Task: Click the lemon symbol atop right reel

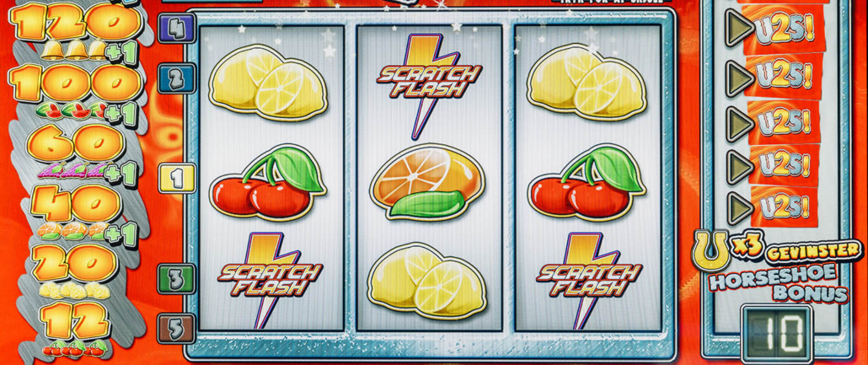Action: pyautogui.click(x=586, y=82)
